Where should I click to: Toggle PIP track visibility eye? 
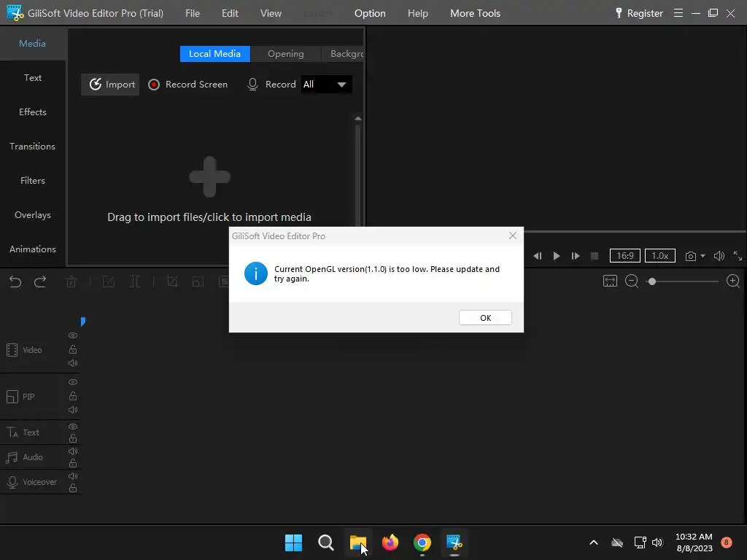click(73, 382)
